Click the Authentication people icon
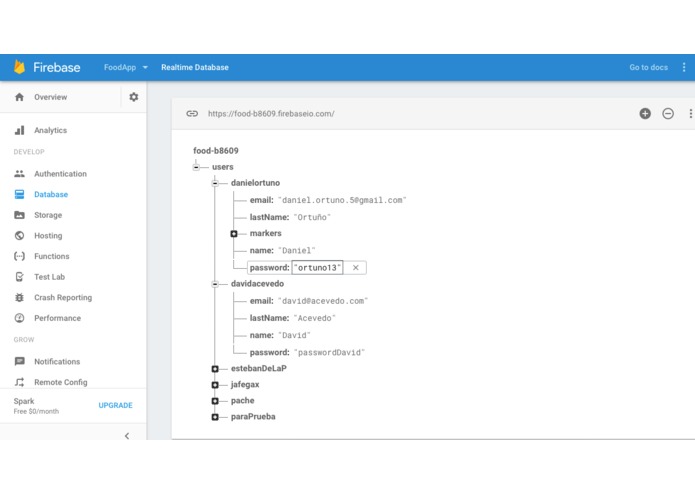Screen dimensions: 695x494 coord(19,174)
